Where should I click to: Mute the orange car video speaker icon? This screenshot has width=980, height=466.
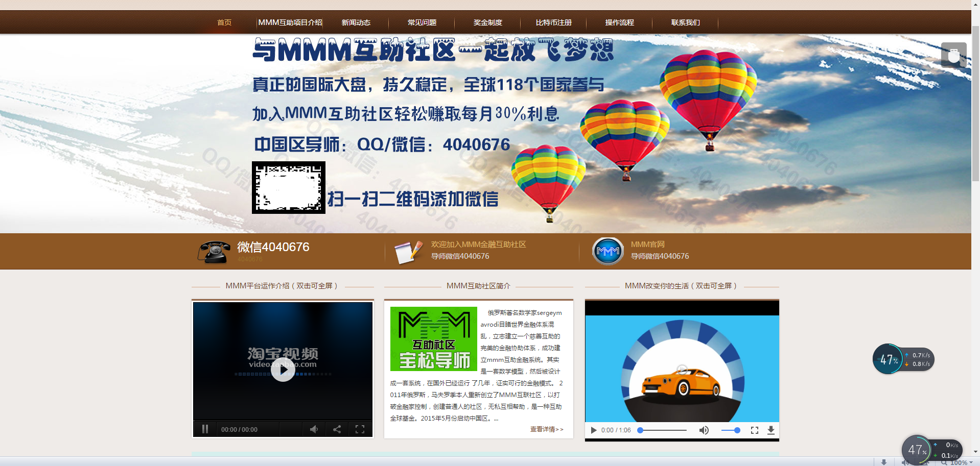coord(704,430)
